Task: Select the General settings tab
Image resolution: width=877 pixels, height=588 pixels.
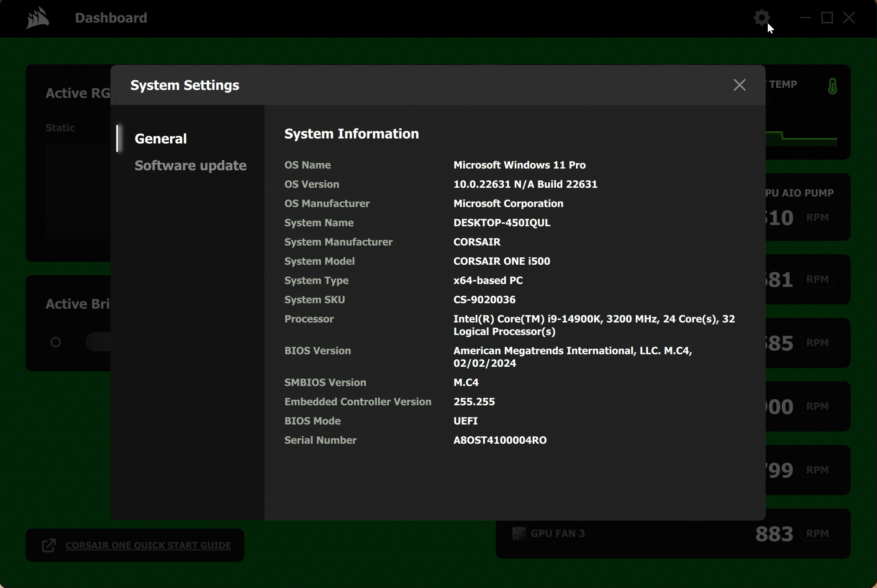Action: coord(161,139)
